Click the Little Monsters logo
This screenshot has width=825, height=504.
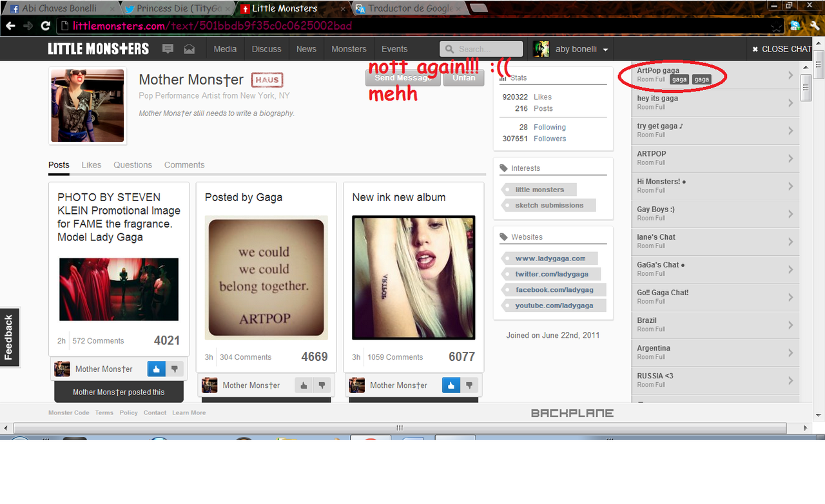tap(98, 49)
